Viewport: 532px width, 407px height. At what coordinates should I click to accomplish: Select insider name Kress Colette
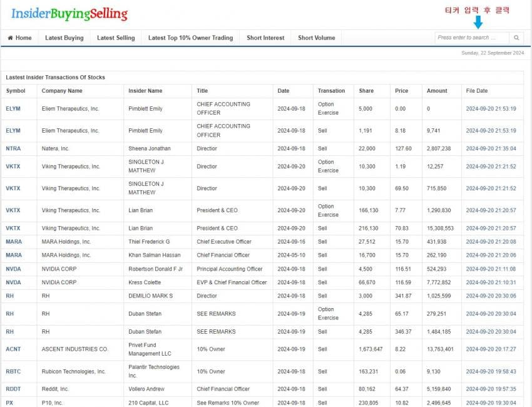145,282
